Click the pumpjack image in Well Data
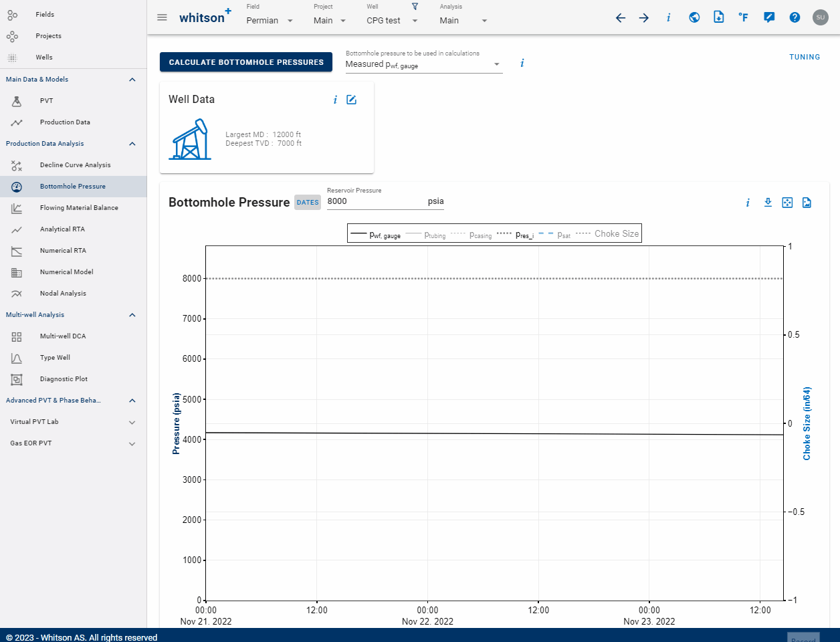Screen dimensions: 840x642 point(191,139)
